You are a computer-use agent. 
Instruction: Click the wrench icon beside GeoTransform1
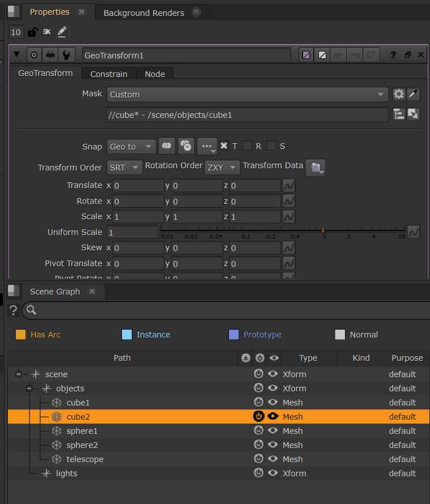(67, 55)
